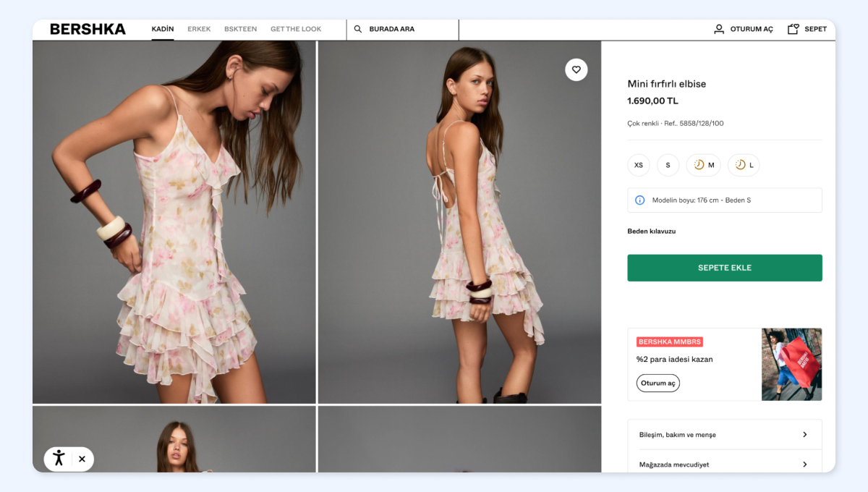Expand Bileşim, bakım ve menşe section
The width and height of the screenshot is (868, 492).
click(x=724, y=435)
